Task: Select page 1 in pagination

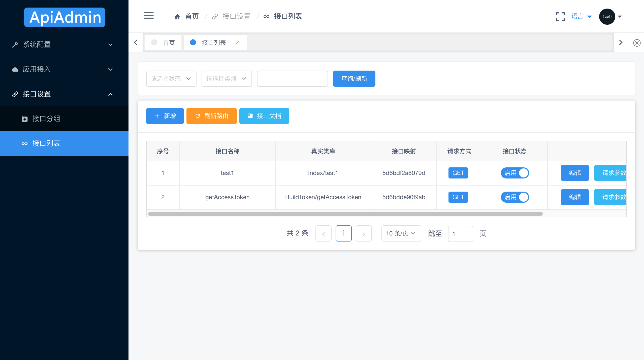Action: pos(344,233)
